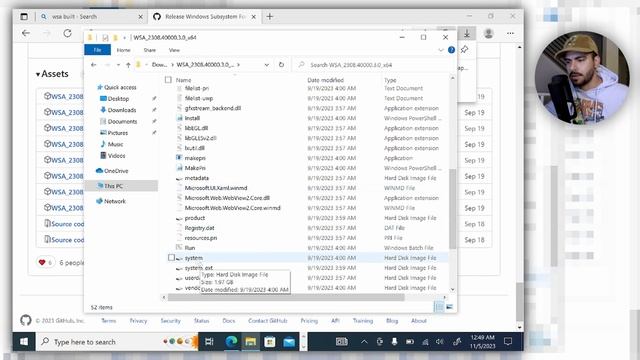The height and width of the screenshot is (360, 640).
Task: Click the volume speaker tray icon
Action: pyautogui.click(x=440, y=342)
